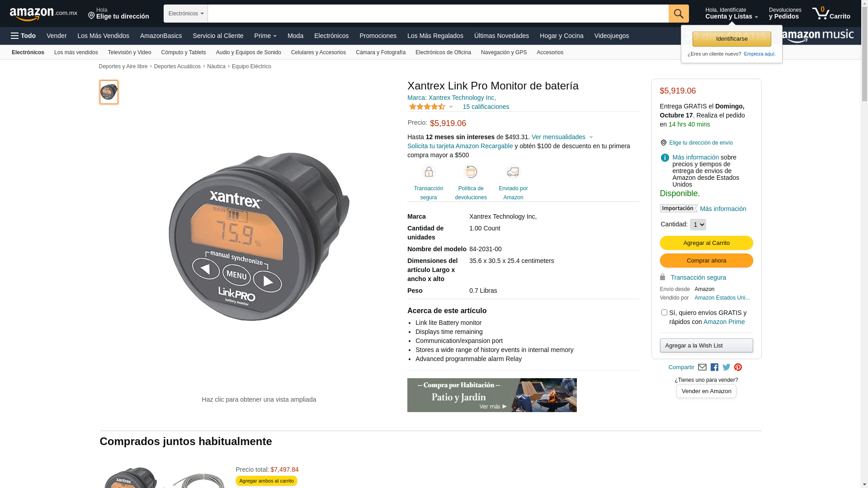Click the magnifying glass search button
The width and height of the screenshot is (868, 488).
click(x=678, y=14)
